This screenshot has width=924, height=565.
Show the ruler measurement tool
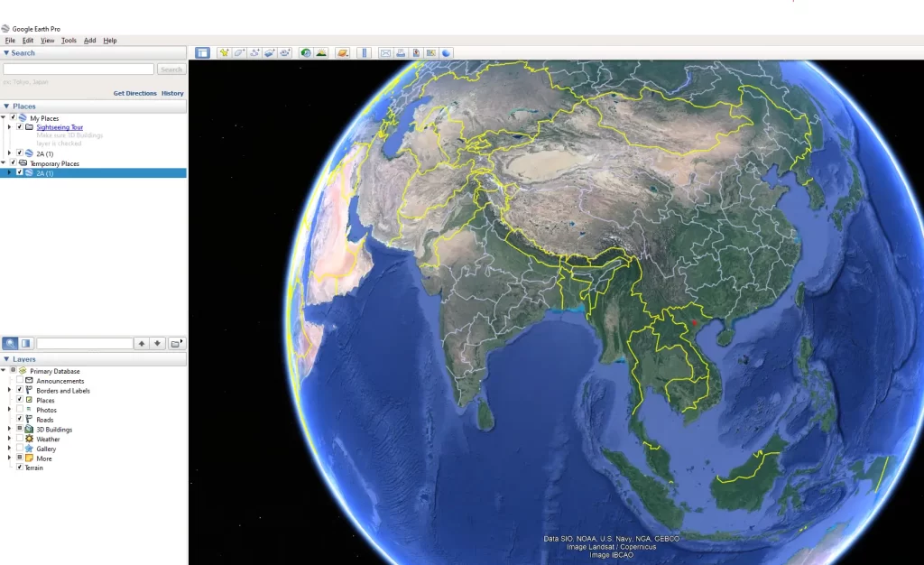(x=364, y=53)
